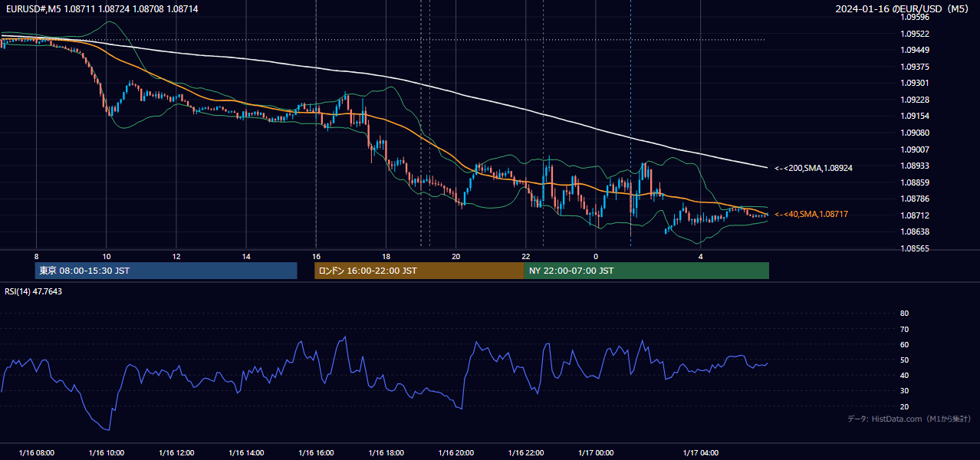Click the 40 SMA 1.08717 label
980x460 pixels.
(x=811, y=215)
